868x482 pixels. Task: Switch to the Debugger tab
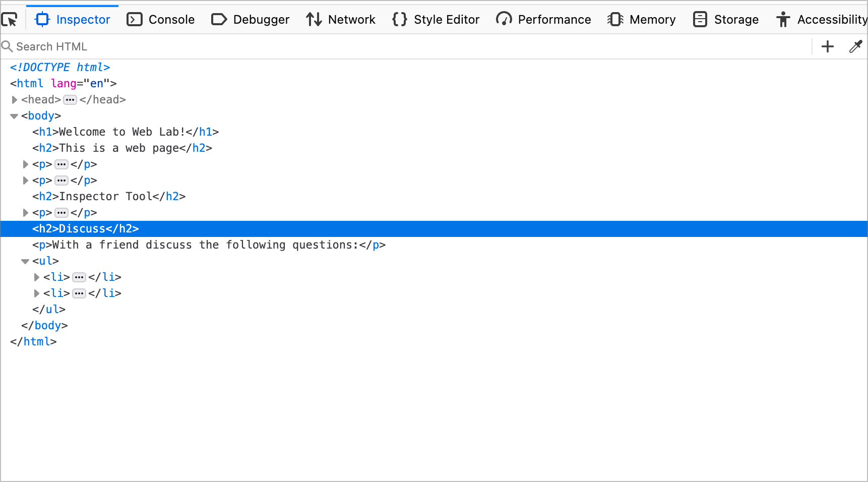(250, 20)
